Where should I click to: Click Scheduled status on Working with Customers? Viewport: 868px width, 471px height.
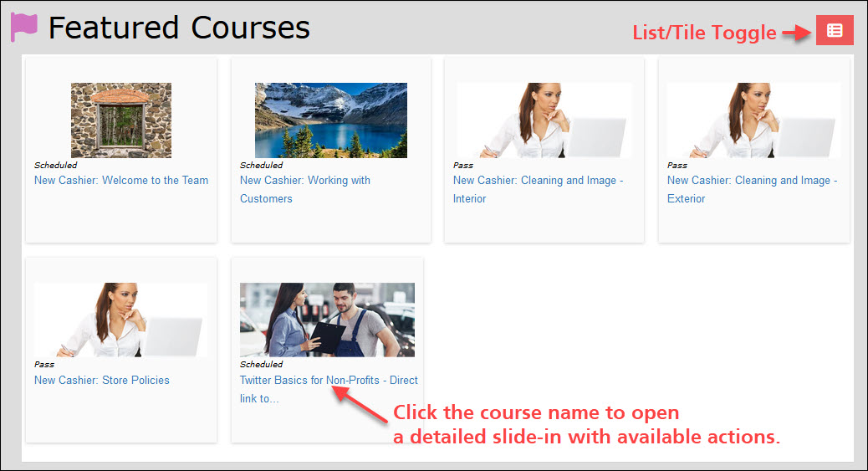click(x=261, y=166)
